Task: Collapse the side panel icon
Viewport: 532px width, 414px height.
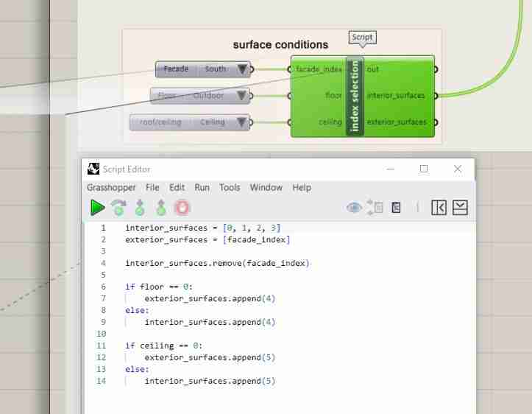Action: (439, 208)
